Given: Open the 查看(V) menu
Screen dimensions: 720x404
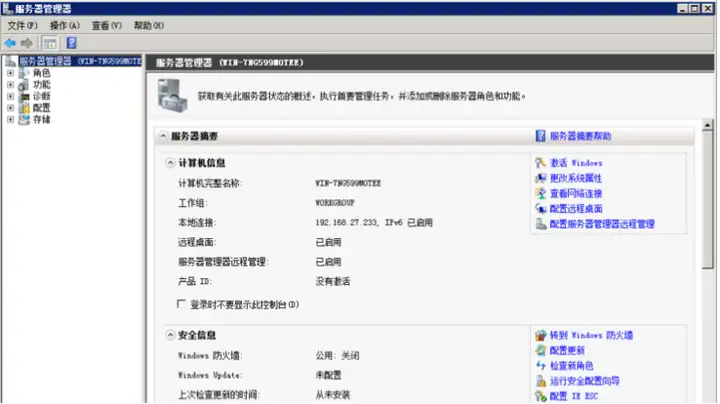Looking at the screenshot, I should coord(107,26).
